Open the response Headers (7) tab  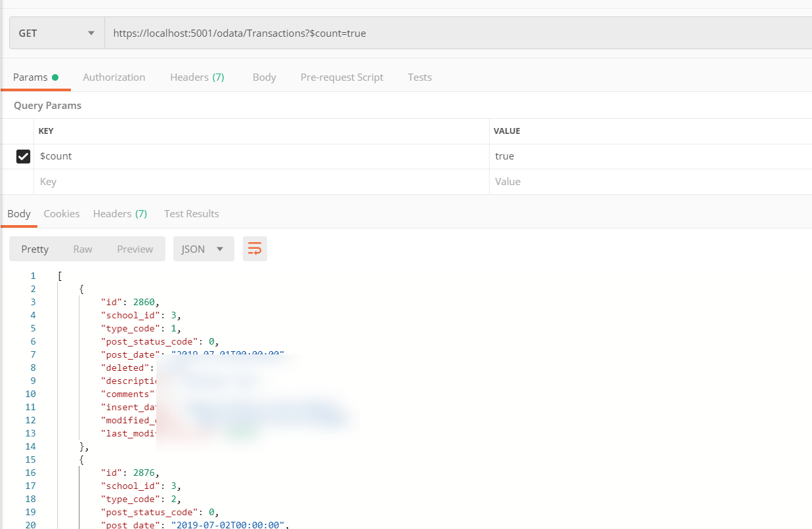[x=119, y=213]
